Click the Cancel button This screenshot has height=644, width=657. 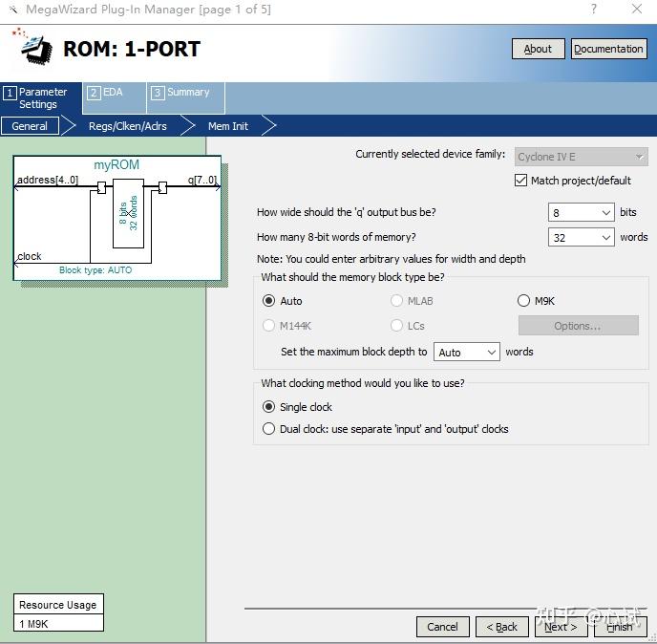442,627
